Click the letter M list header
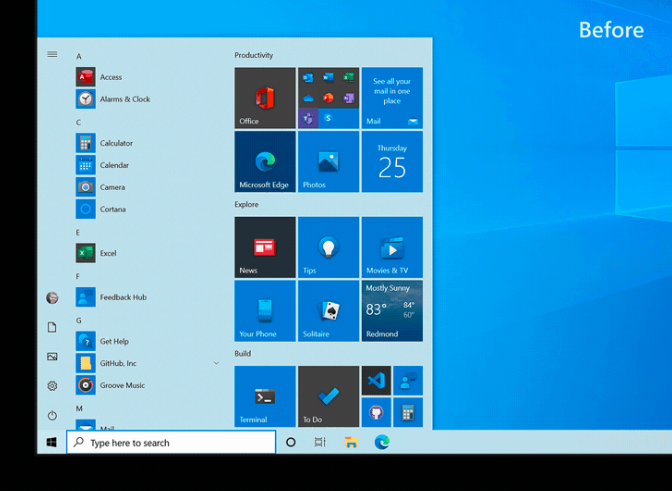This screenshot has width=672, height=491. [x=79, y=409]
